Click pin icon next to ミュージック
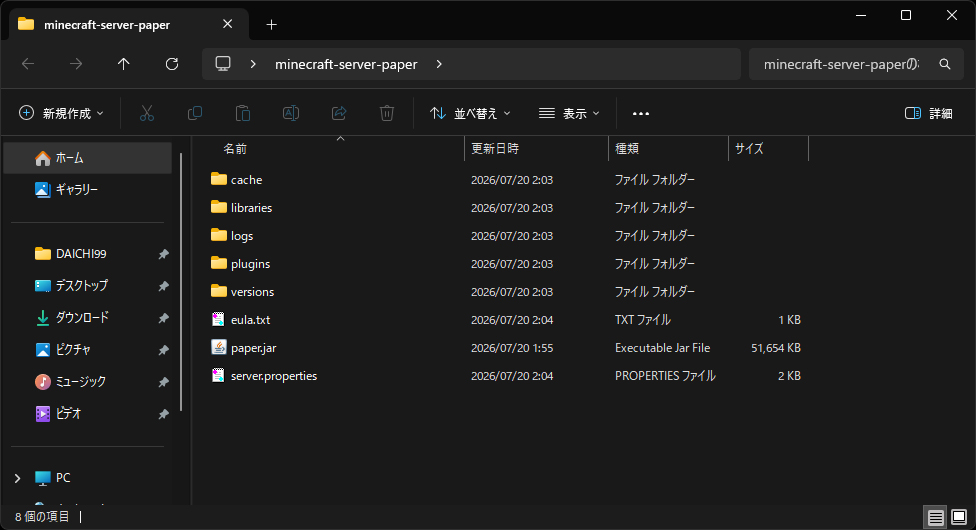 (163, 382)
